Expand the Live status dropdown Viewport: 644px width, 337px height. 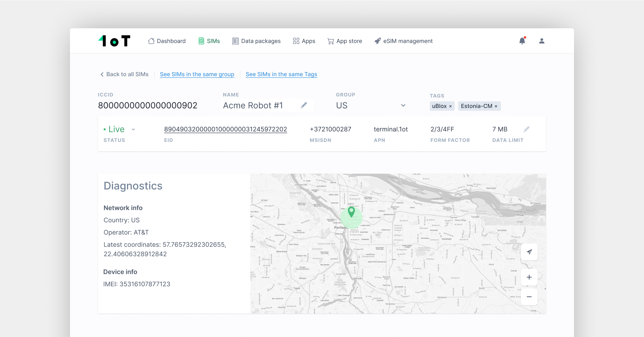[x=133, y=129]
